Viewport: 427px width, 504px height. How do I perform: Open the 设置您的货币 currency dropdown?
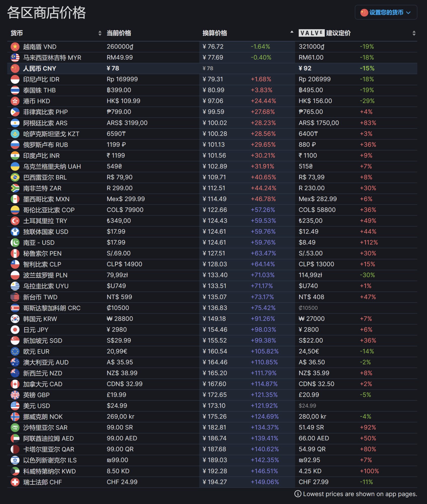pos(386,12)
